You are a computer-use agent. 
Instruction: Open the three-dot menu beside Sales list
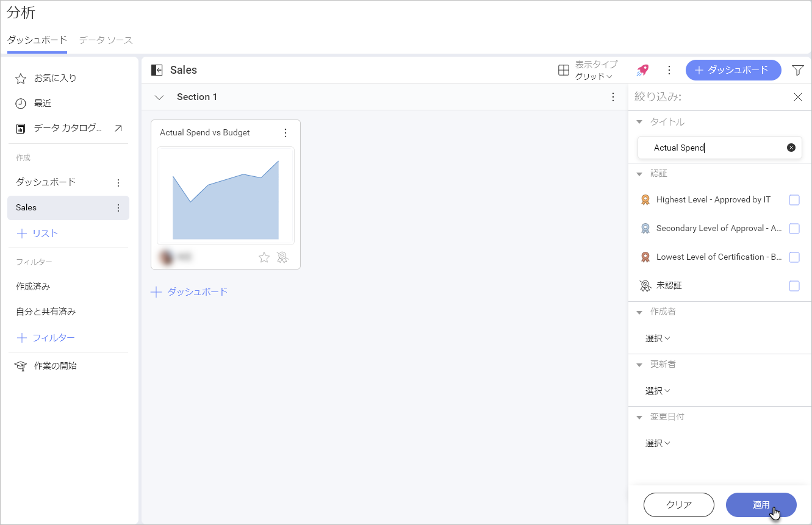pos(118,208)
